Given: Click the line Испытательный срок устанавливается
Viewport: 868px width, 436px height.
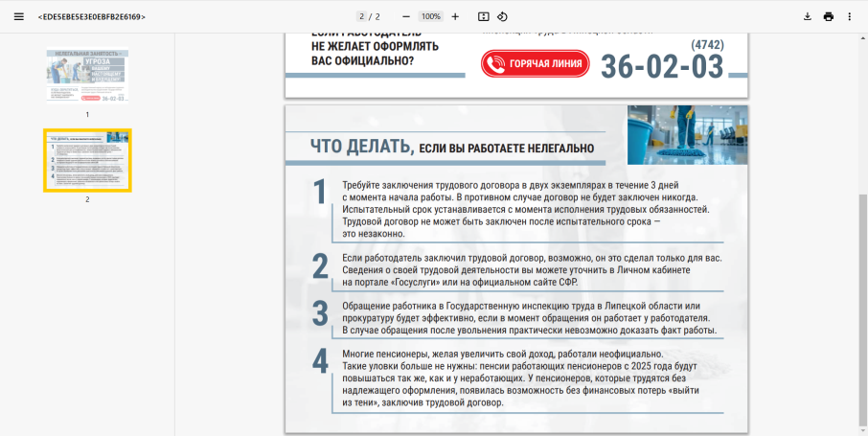Looking at the screenshot, I should [x=526, y=210].
